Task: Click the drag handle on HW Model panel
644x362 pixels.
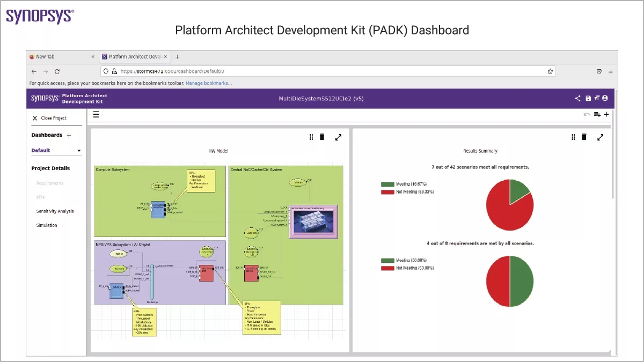Action: [x=311, y=137]
